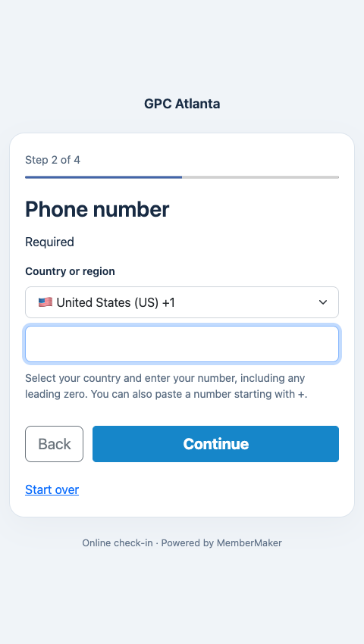Click the help text about leading zero
The height and width of the screenshot is (644, 364).
[x=166, y=386]
